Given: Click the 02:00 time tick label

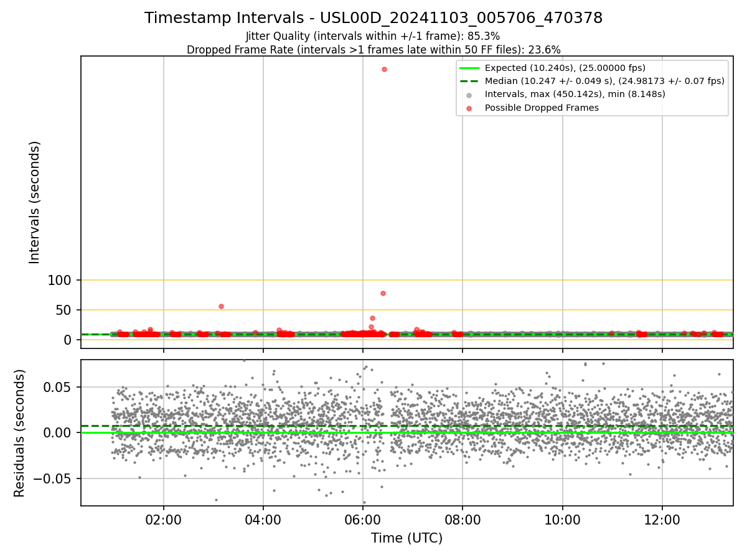Looking at the screenshot, I should click(x=164, y=519).
